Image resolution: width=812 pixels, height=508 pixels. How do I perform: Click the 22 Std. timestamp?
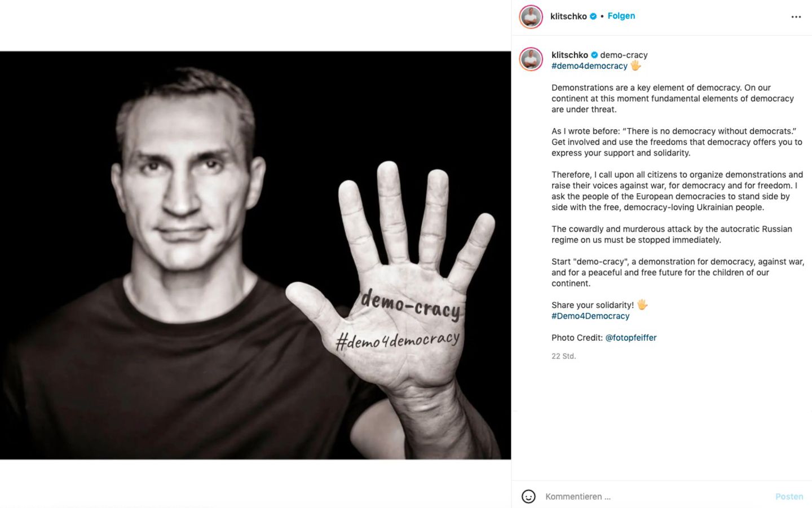click(563, 356)
